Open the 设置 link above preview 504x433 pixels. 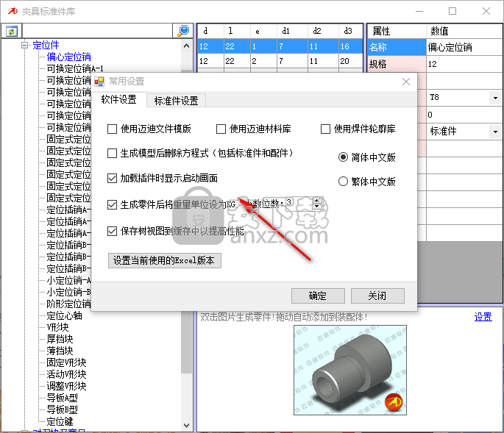(x=483, y=317)
